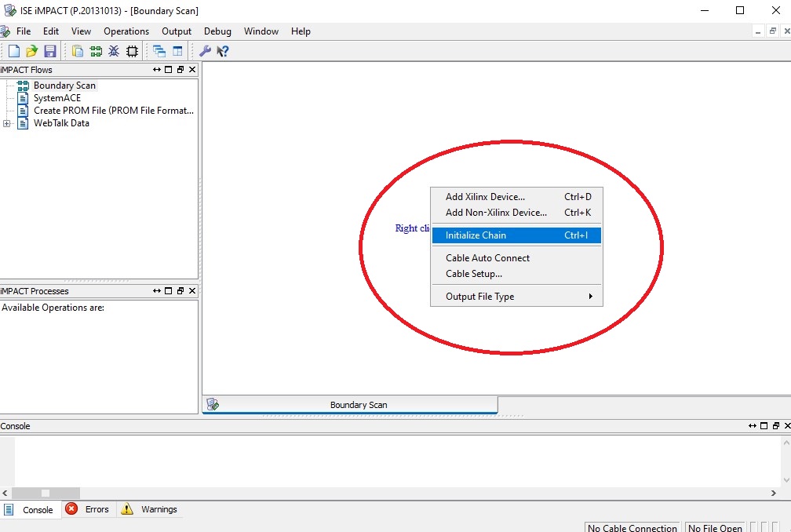Close the iMPACT Flows panel
Image resolution: width=791 pixels, height=532 pixels.
click(x=192, y=70)
